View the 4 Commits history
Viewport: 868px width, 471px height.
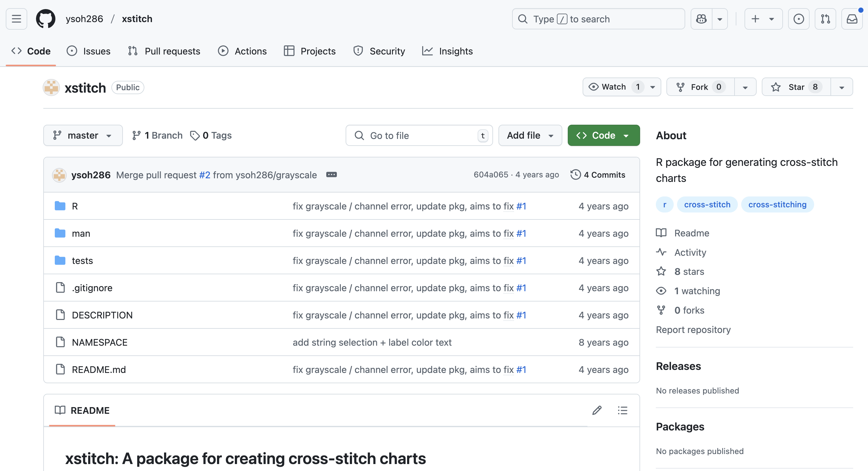pyautogui.click(x=598, y=175)
